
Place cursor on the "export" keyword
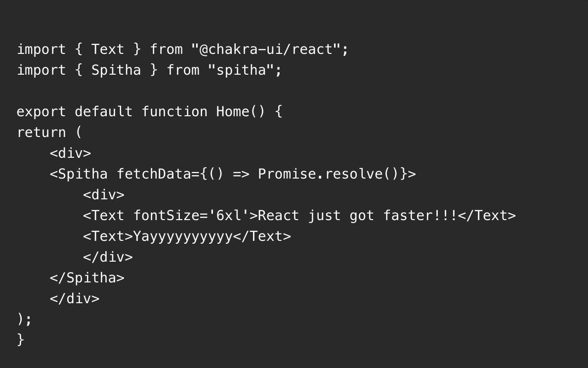click(x=41, y=112)
